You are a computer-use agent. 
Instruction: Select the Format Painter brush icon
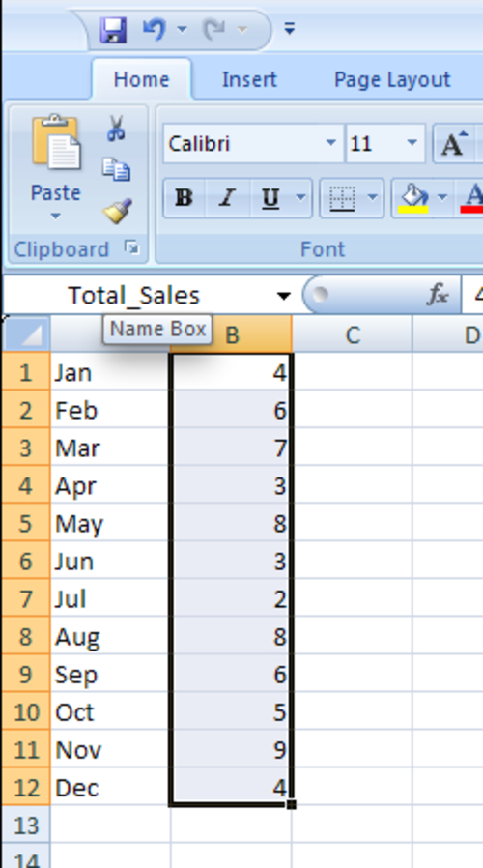117,211
